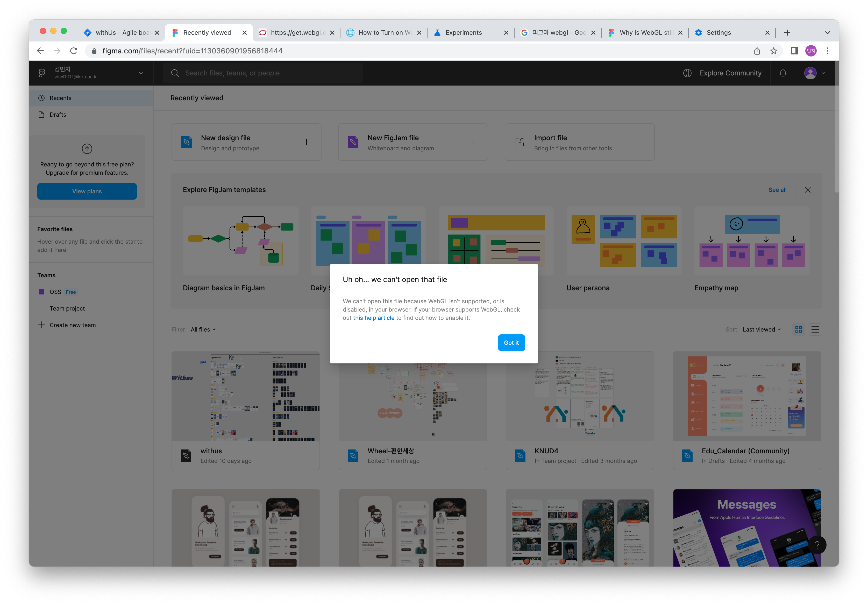Click the site lock icon in address bar
Screen dimensions: 868x605
tap(94, 51)
